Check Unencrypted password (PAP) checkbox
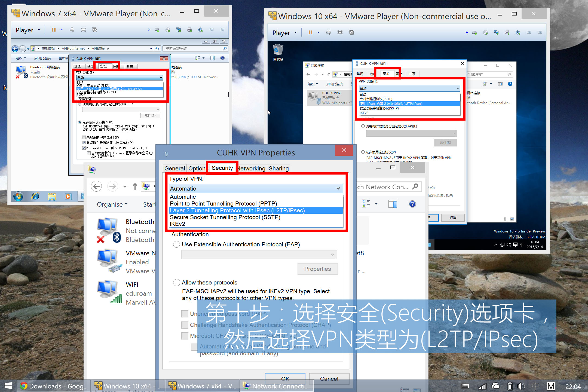The image size is (588, 392). [185, 314]
